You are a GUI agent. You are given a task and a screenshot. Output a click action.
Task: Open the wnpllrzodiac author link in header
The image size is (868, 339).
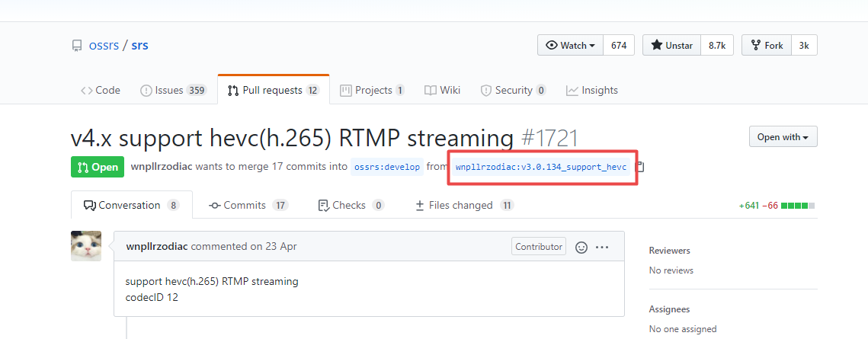162,167
